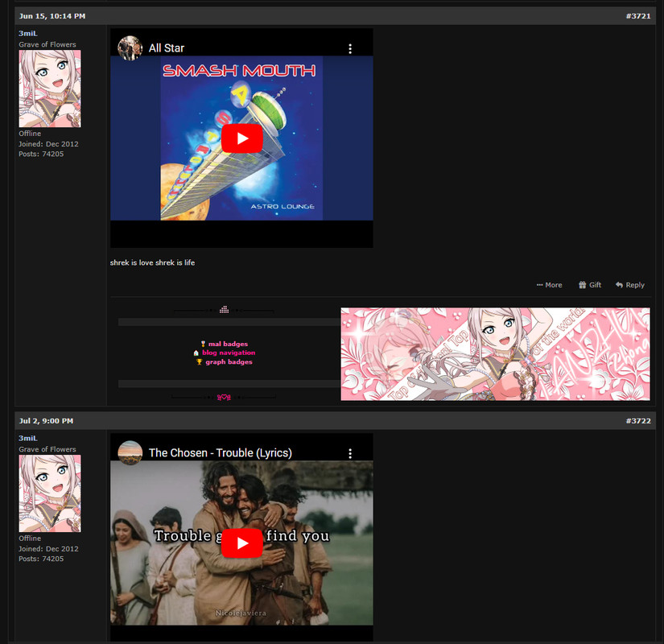
Task: Open More options for post #3721
Action: 549,285
